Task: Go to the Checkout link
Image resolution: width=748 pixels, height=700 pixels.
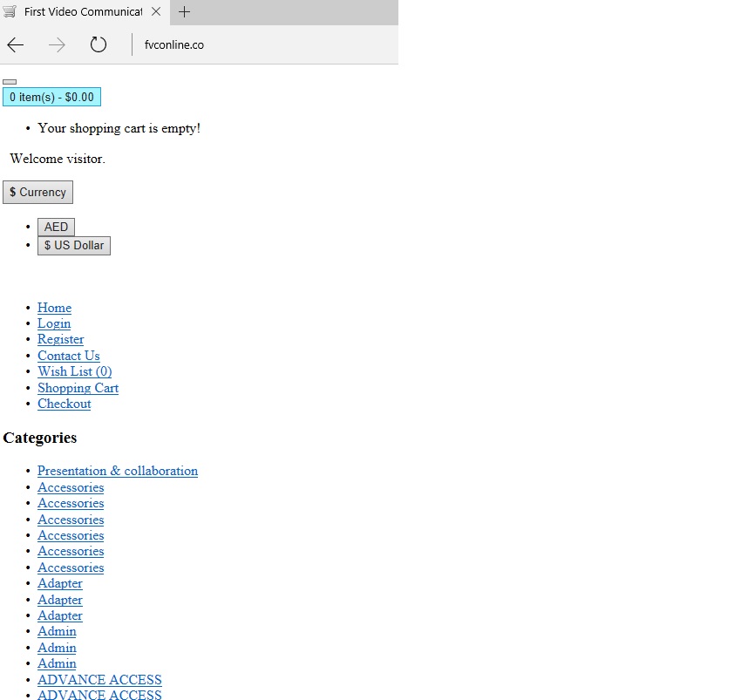Action: click(x=64, y=404)
